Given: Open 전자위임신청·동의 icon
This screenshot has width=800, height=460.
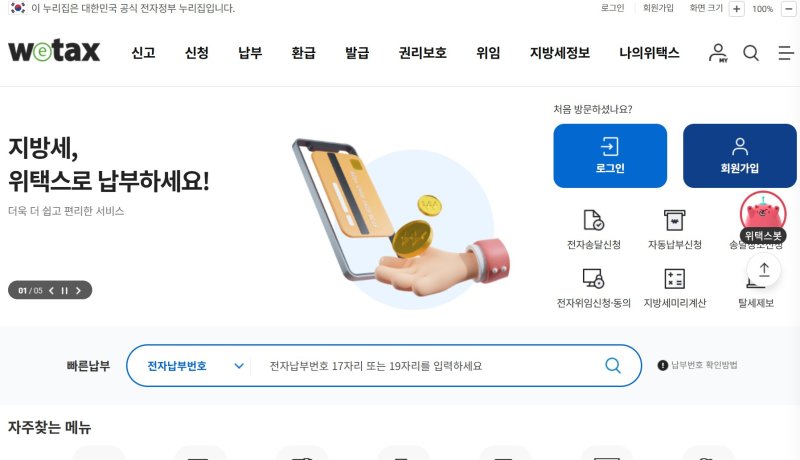Looking at the screenshot, I should click(x=593, y=278).
